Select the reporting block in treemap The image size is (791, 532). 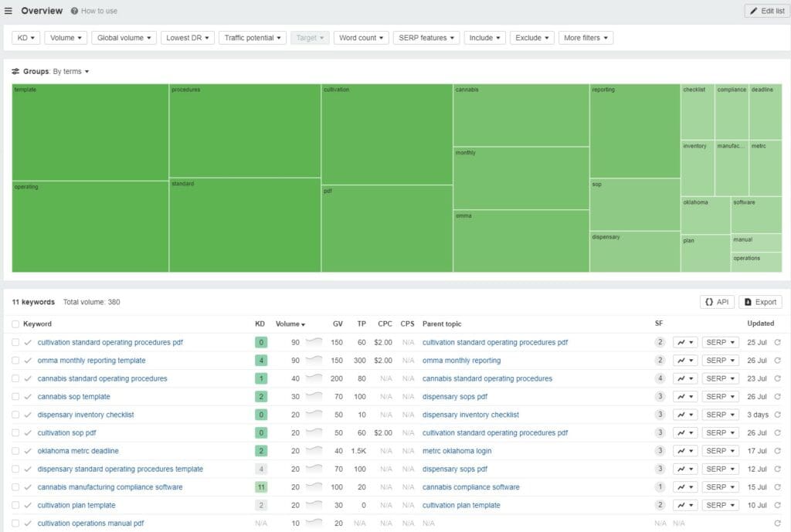tap(635, 130)
